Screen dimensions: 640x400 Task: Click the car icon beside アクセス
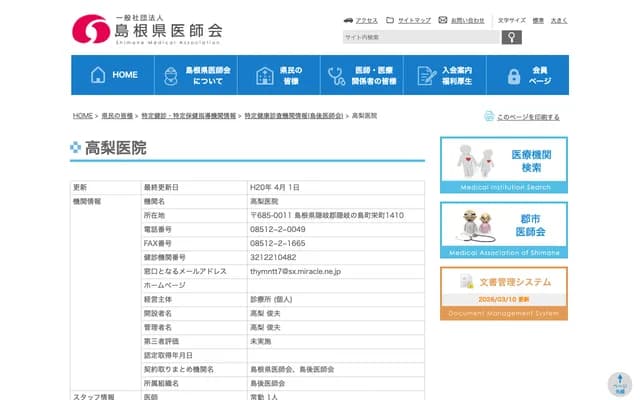(347, 20)
